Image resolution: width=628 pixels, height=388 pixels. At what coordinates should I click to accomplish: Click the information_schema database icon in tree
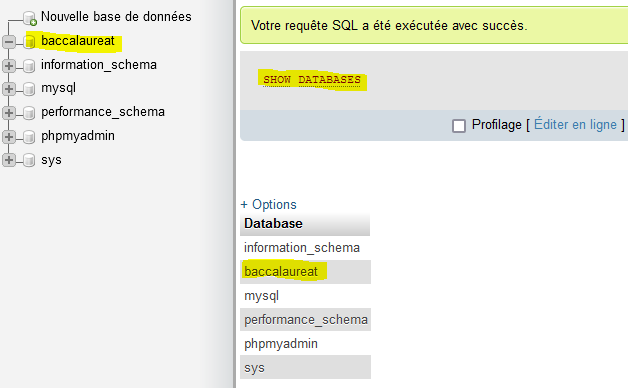[x=29, y=66]
